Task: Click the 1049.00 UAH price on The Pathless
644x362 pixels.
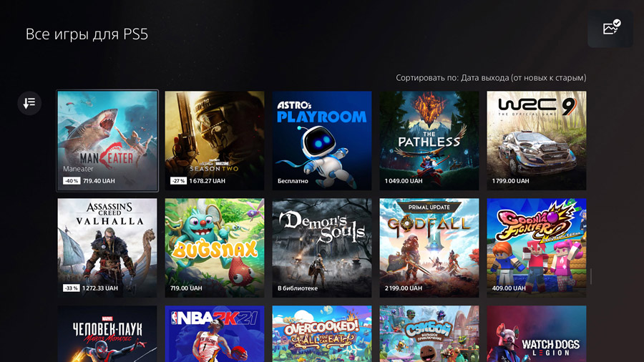Action: [x=404, y=180]
